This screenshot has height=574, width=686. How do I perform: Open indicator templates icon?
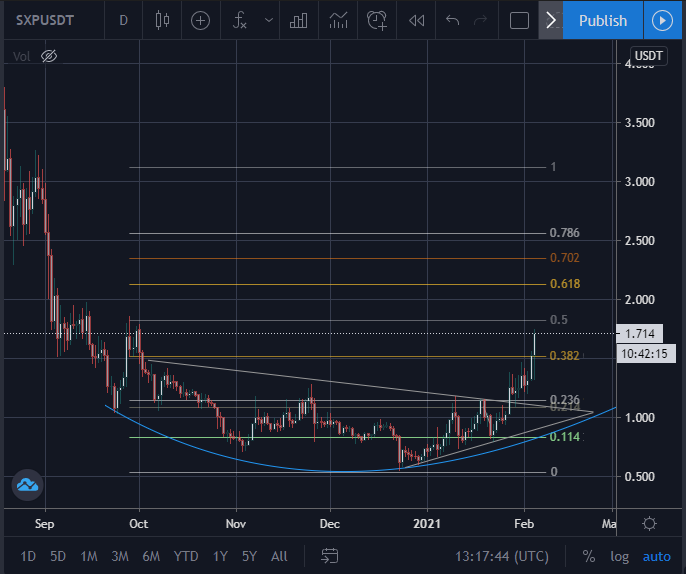338,21
